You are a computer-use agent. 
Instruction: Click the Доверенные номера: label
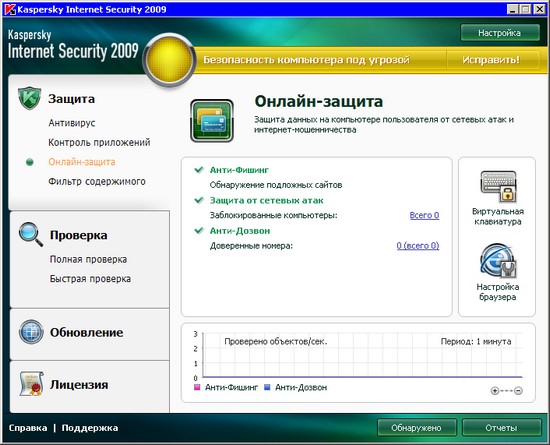point(251,246)
